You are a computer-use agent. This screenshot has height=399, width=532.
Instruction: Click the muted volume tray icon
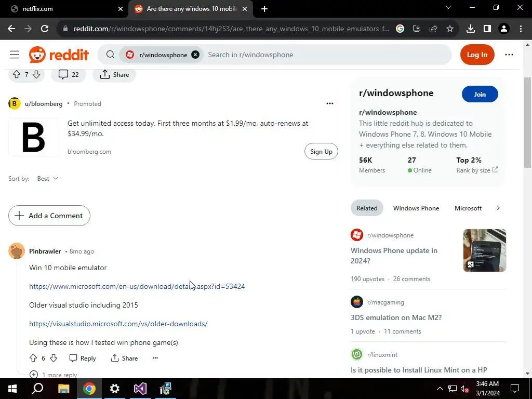coord(465,389)
